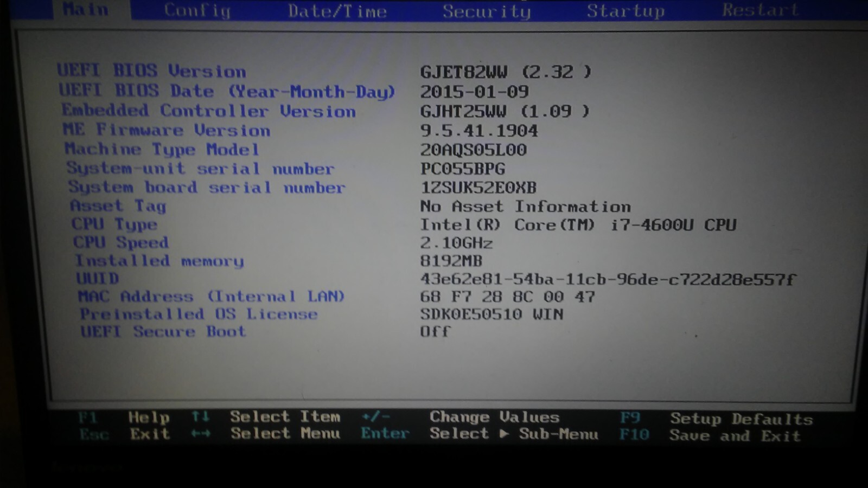Click the 8192MB memory value

click(451, 261)
